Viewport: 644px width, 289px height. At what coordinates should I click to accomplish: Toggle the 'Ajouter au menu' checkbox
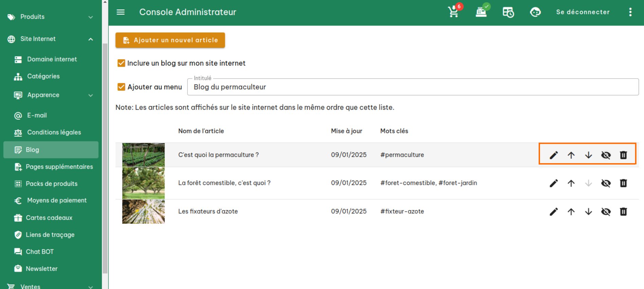[x=121, y=87]
